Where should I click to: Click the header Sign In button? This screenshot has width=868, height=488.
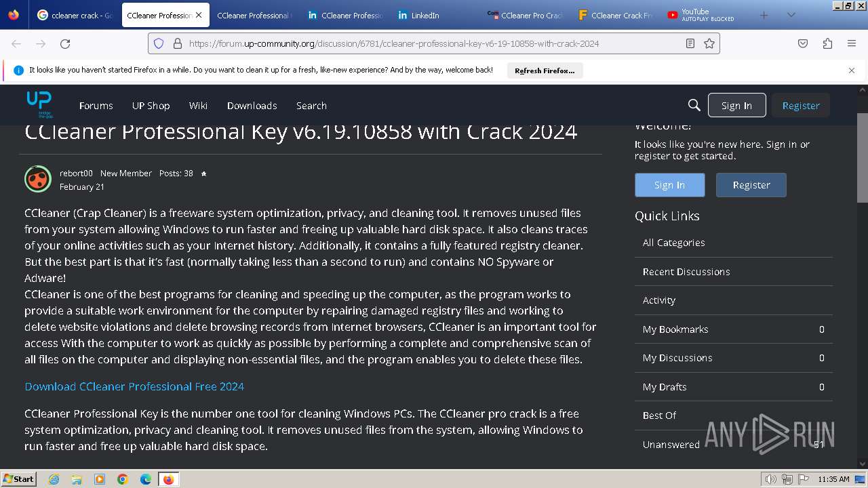click(736, 105)
